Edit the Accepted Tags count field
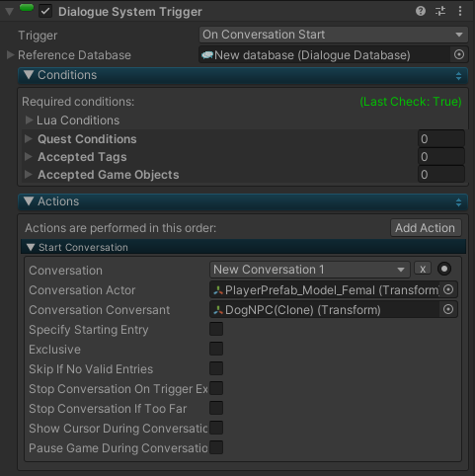This screenshot has height=476, width=475. point(441,156)
